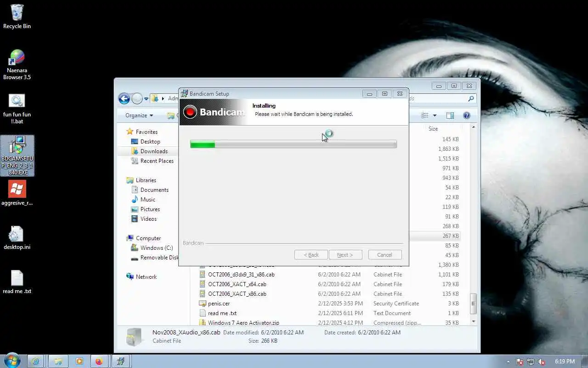Click the network status tray icon

(x=531, y=362)
